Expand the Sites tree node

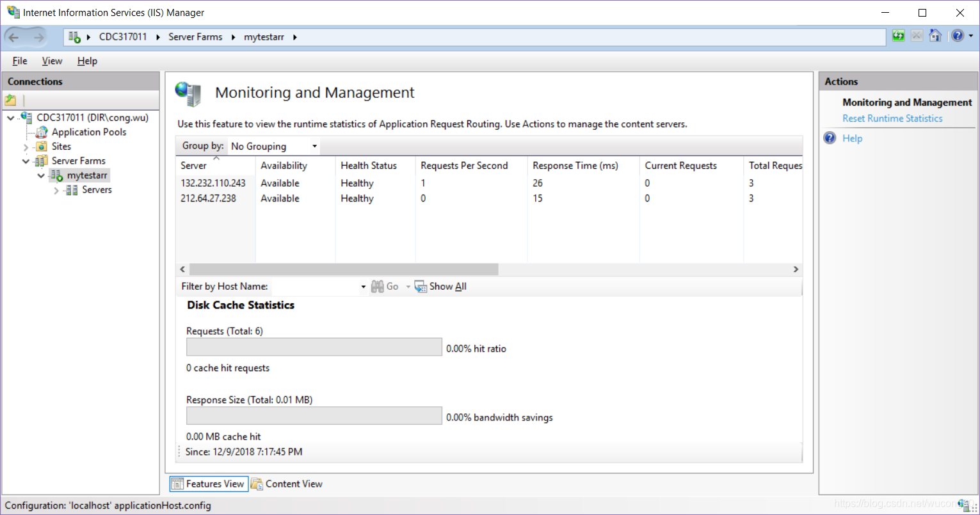tap(26, 147)
